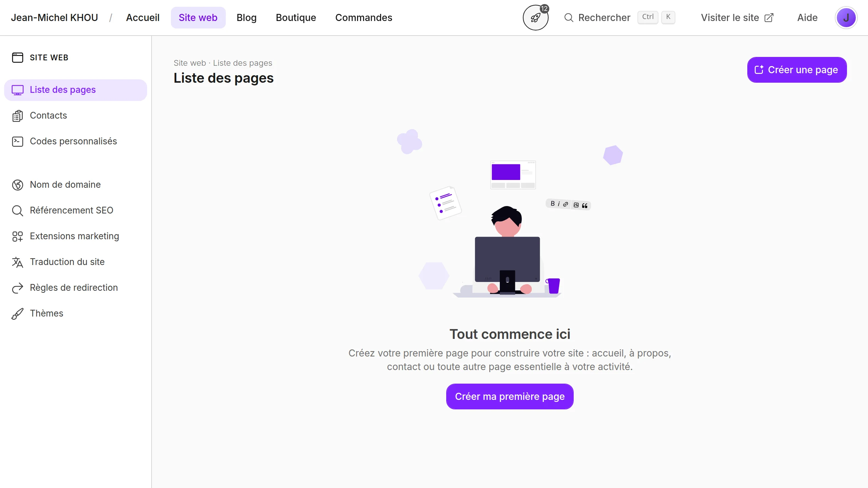Click the Thèmes paintbrush icon
Viewport: 868px width, 488px height.
18,313
